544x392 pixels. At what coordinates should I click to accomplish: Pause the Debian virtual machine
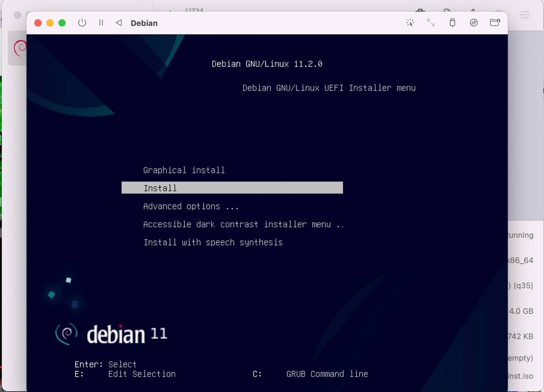pyautogui.click(x=101, y=23)
